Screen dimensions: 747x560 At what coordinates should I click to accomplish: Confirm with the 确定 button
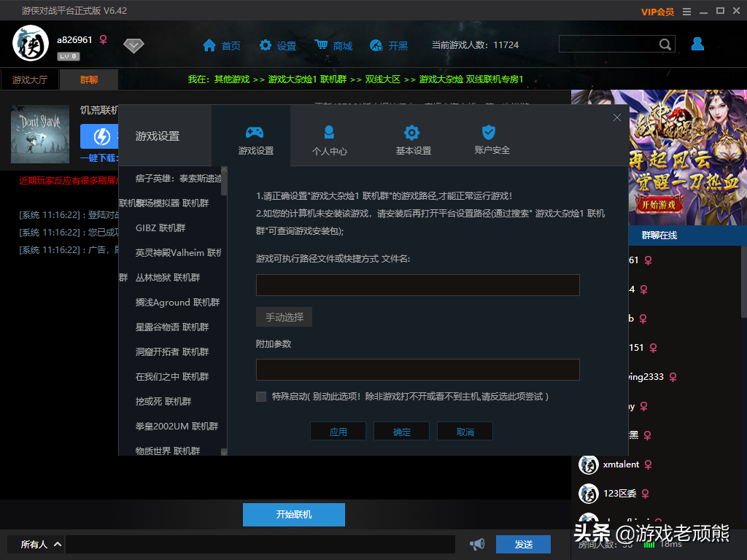(x=402, y=432)
